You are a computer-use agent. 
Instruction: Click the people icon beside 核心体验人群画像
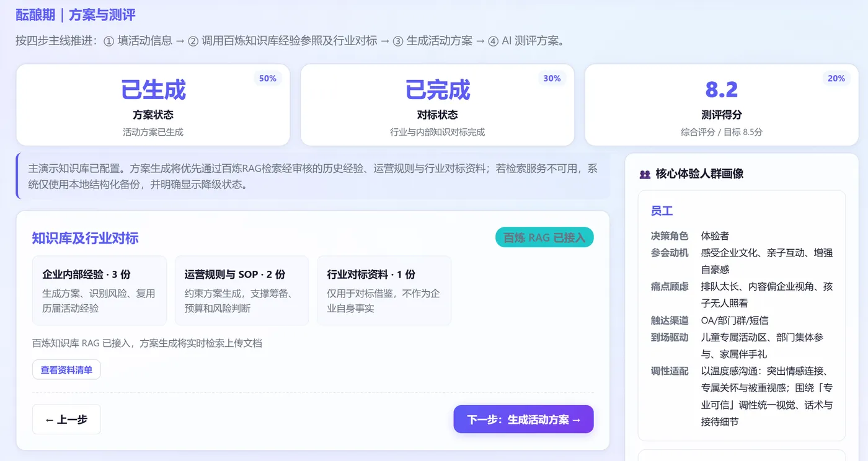645,174
